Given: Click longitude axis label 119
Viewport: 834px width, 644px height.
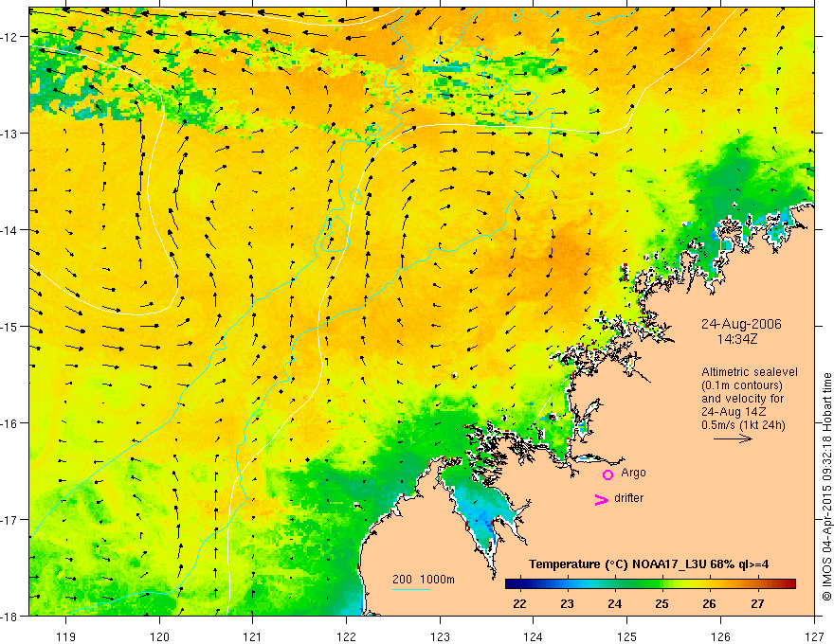Looking at the screenshot, I should coord(66,636).
